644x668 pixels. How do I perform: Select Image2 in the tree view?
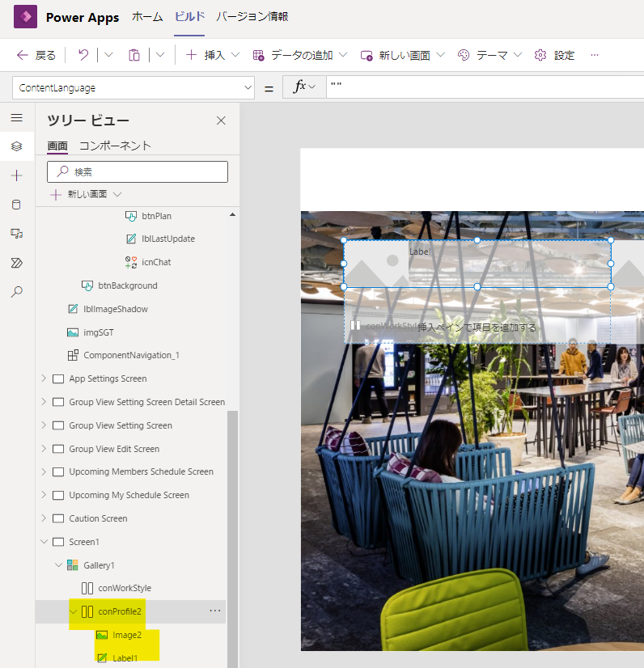127,635
